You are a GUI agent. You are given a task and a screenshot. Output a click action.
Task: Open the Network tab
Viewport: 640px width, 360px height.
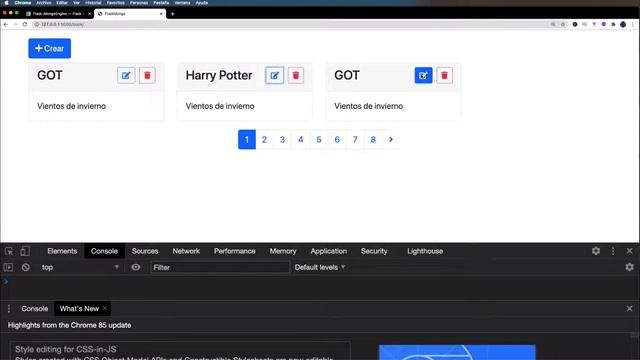pyautogui.click(x=186, y=251)
